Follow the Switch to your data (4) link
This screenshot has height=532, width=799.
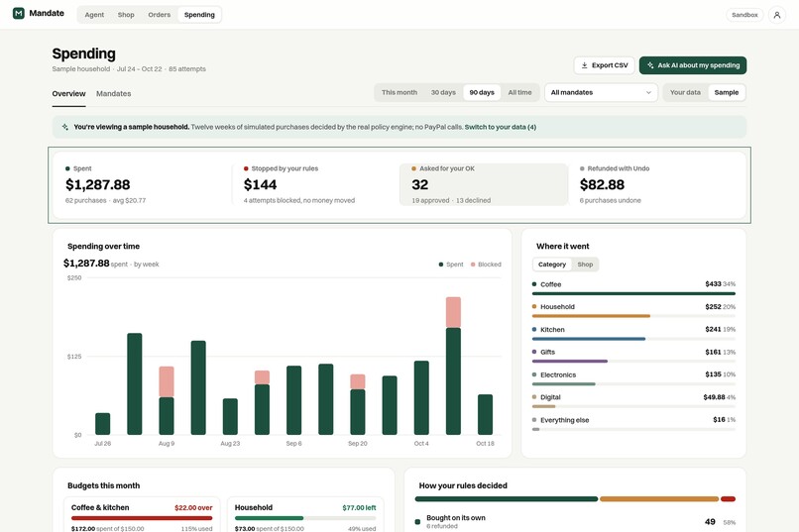tap(500, 127)
